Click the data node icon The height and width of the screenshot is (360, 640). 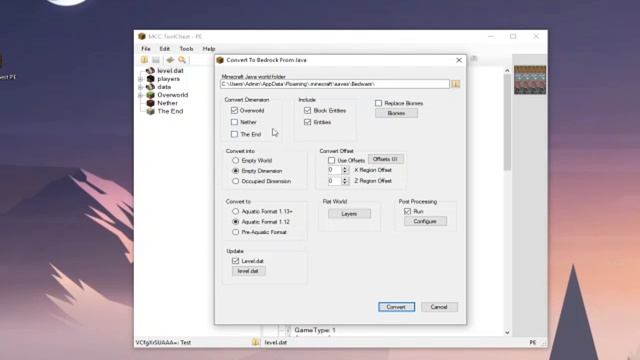[x=150, y=87]
